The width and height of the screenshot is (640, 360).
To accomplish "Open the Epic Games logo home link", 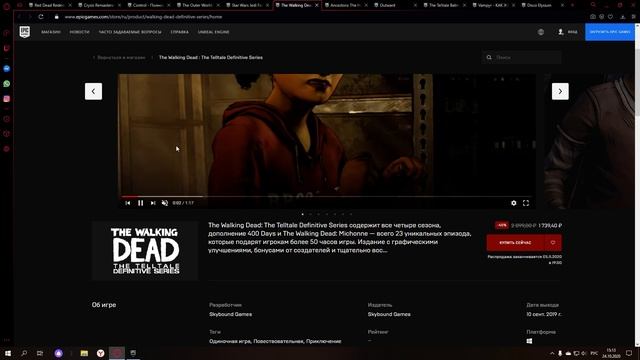I will [x=24, y=31].
